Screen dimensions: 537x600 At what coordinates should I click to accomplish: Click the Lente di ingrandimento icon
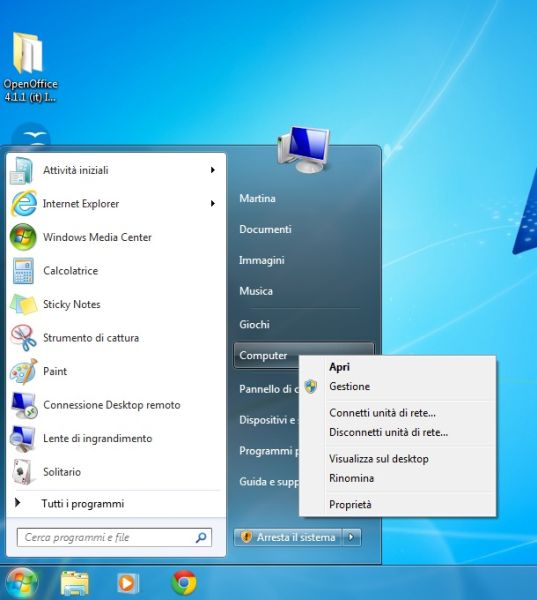pyautogui.click(x=23, y=439)
